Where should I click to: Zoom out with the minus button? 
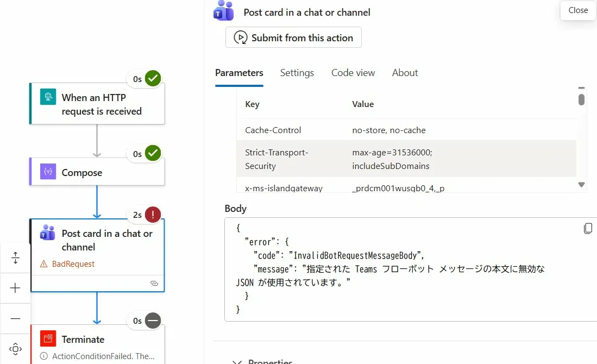15,318
